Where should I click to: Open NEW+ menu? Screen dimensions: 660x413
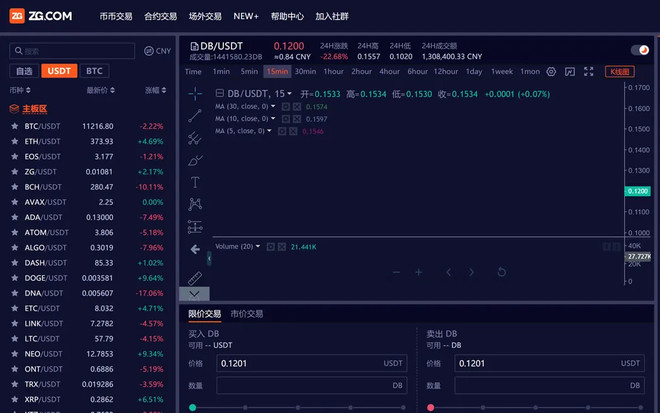point(246,16)
